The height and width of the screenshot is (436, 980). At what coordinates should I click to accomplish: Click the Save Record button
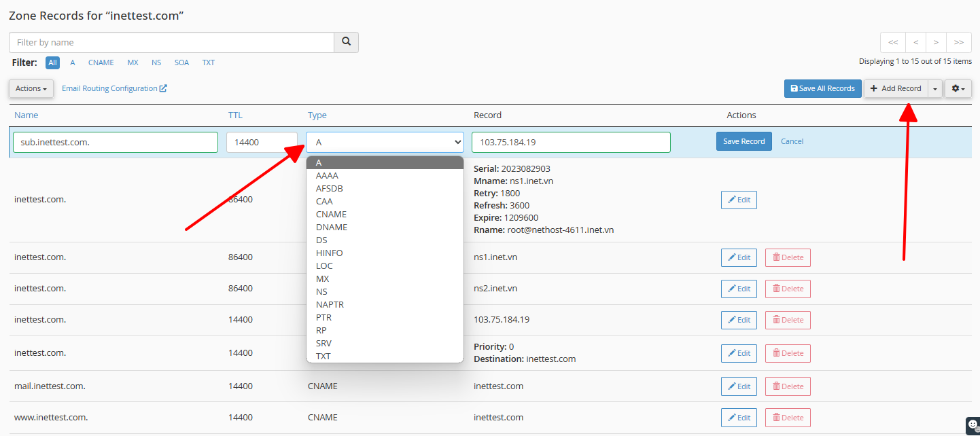click(743, 141)
